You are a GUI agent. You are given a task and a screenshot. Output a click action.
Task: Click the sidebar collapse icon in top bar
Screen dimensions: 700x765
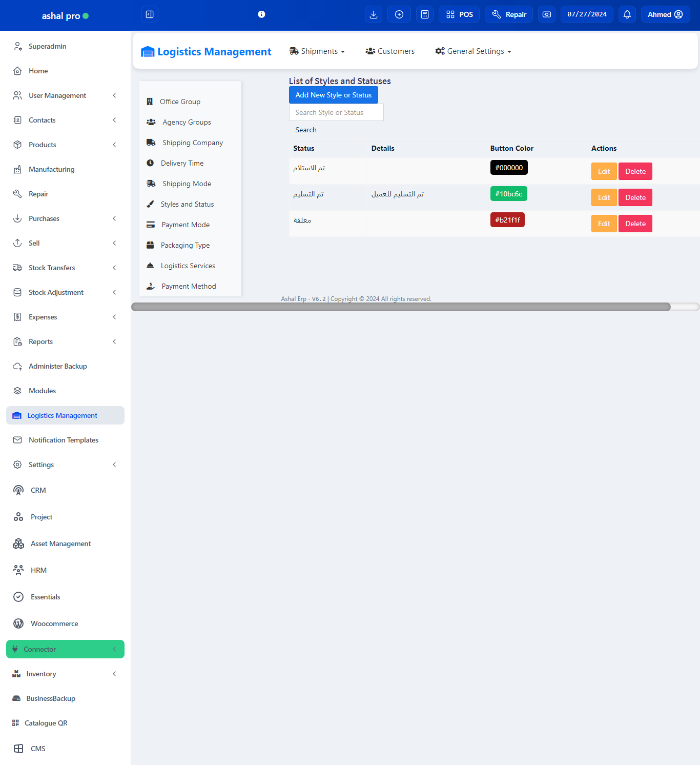coord(150,14)
